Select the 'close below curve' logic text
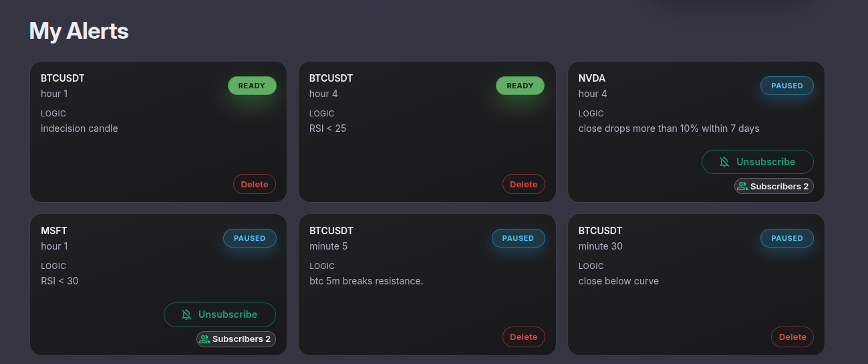The image size is (868, 364). pos(619,281)
